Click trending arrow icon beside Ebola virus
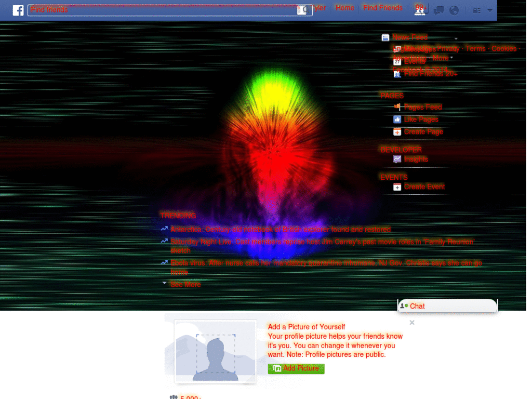532x399 pixels. click(164, 262)
